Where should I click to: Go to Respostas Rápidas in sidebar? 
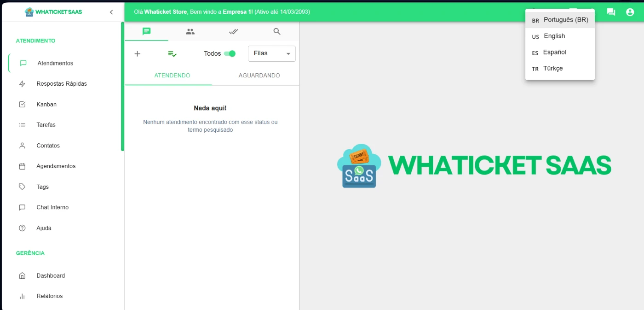(62, 84)
